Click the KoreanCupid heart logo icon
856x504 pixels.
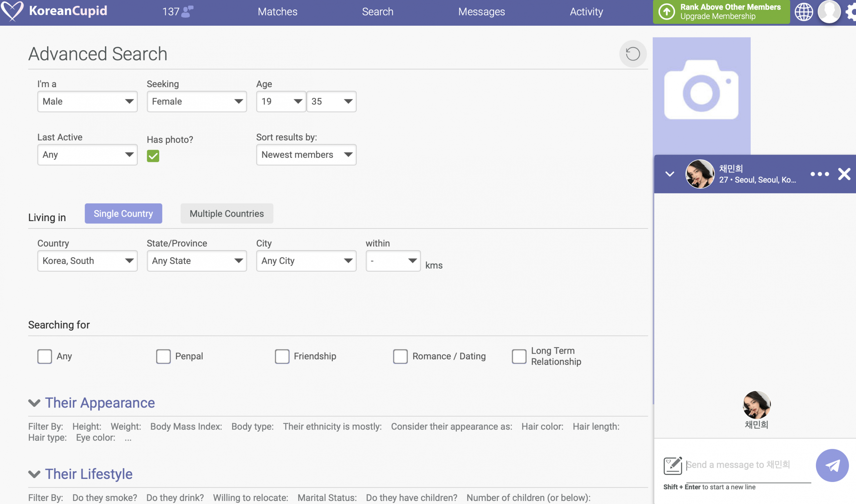tap(11, 11)
